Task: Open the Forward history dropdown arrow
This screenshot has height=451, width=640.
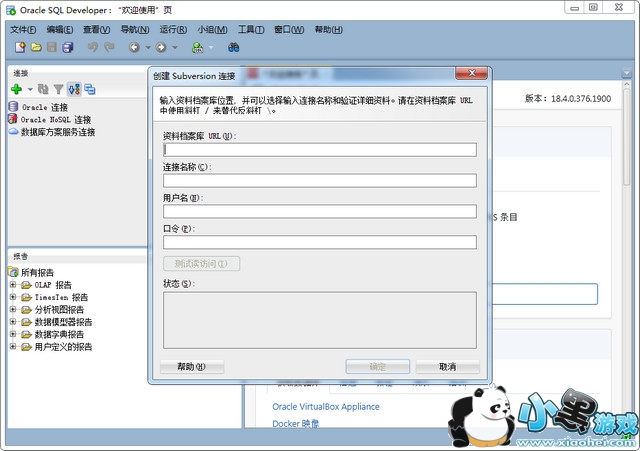Action: point(175,48)
